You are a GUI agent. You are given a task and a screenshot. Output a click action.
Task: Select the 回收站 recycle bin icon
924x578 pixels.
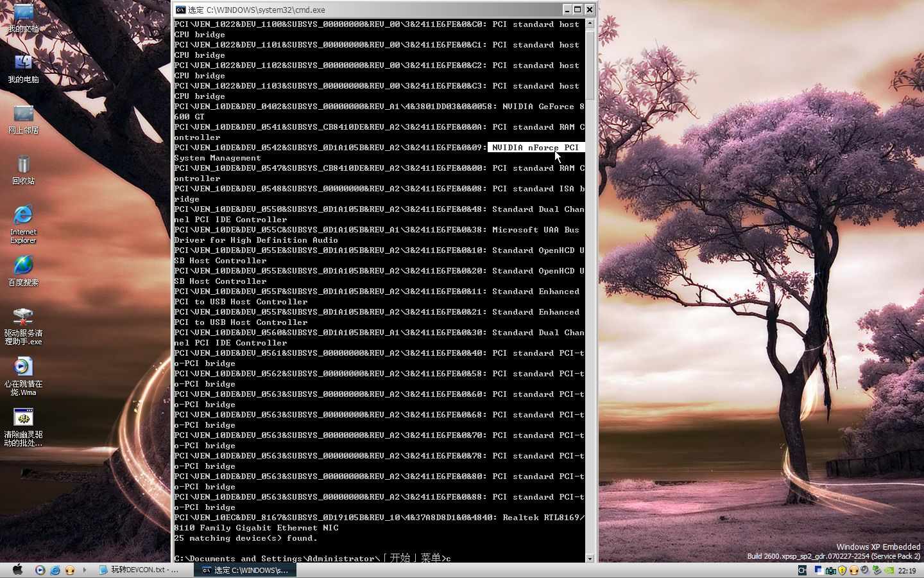pyautogui.click(x=23, y=170)
